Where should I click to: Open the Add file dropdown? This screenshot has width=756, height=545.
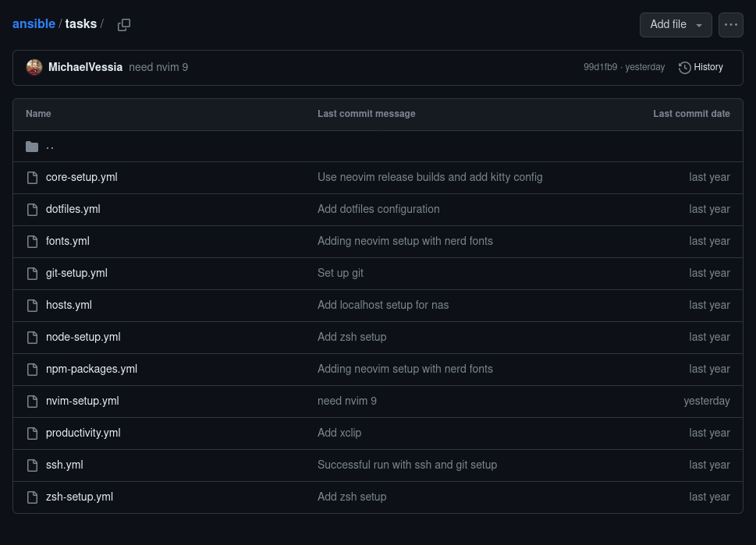tap(676, 25)
